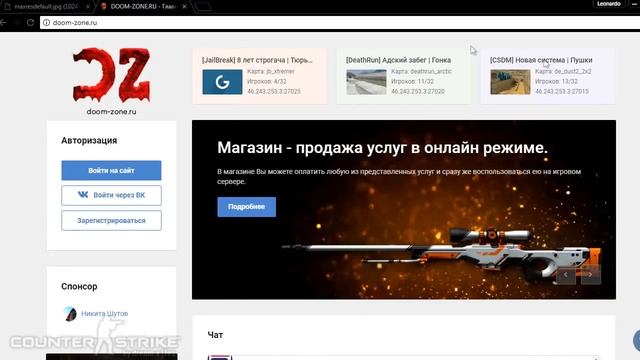Reload the page with refresh icon
This screenshot has width=640, height=360.
(30, 22)
